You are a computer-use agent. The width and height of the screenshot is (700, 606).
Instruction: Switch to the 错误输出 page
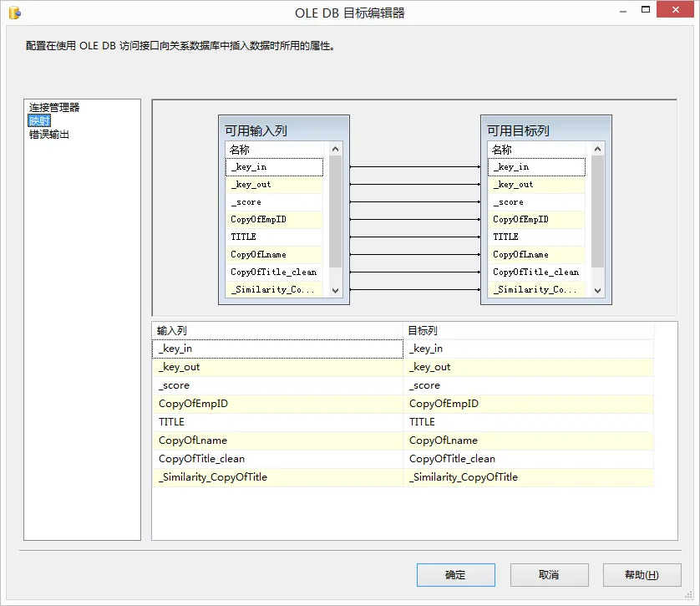[49, 135]
